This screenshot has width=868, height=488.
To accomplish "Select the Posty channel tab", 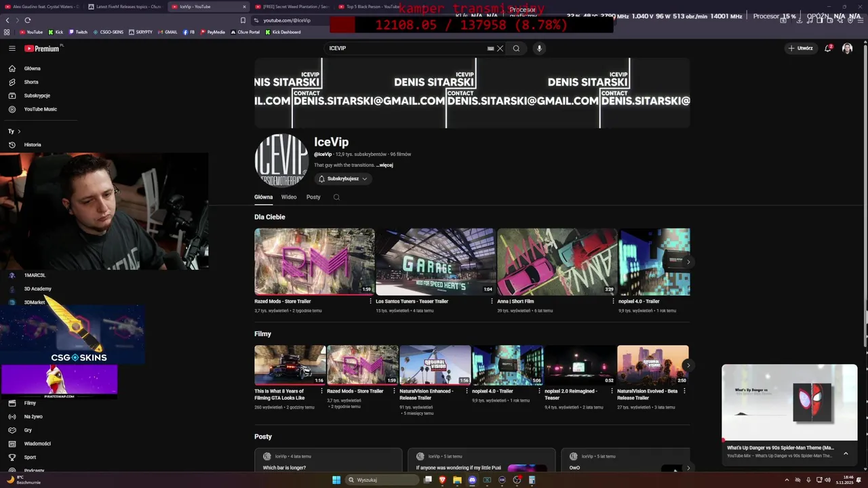I will 313,197.
